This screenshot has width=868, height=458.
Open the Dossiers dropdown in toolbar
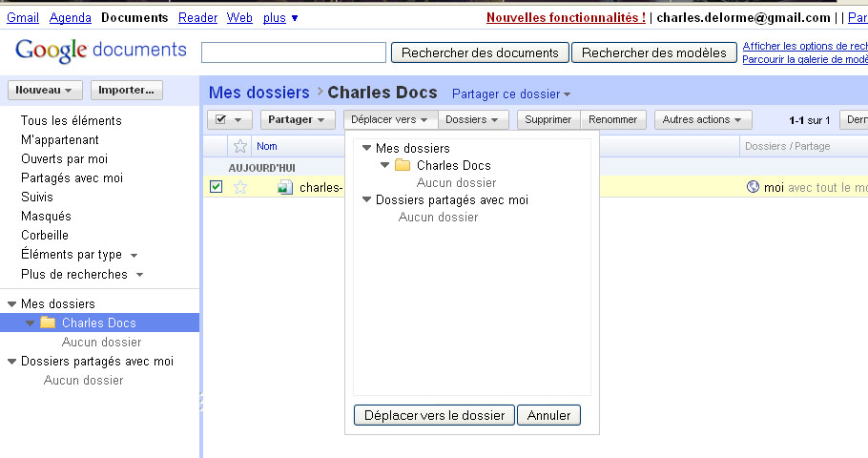(473, 119)
